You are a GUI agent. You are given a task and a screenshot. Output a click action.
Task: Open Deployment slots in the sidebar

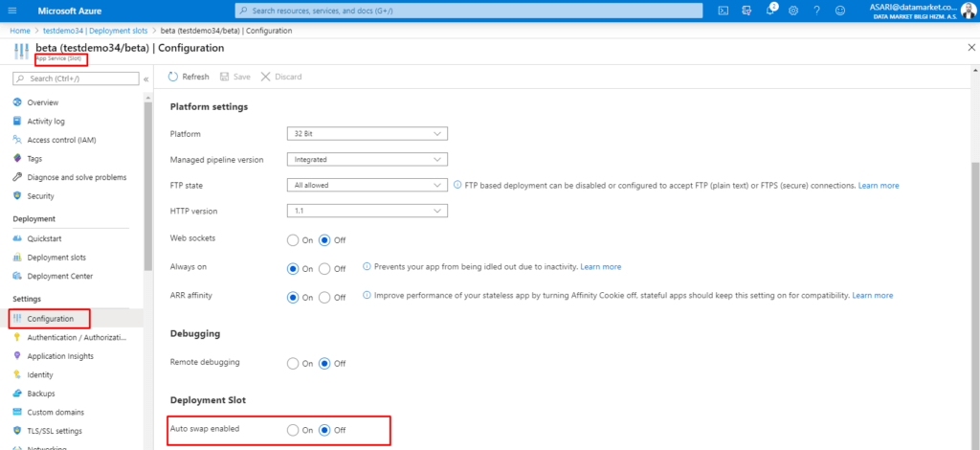55,258
